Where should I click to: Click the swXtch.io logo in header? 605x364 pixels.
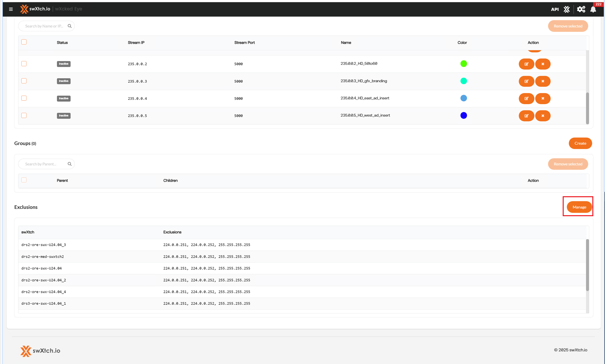(x=35, y=9)
